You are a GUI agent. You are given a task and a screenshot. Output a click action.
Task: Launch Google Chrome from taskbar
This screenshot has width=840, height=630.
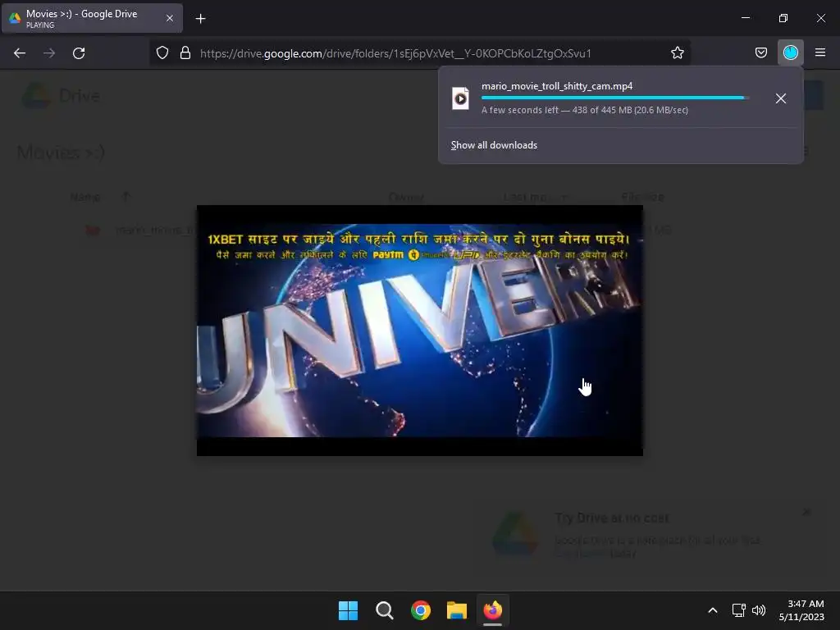[x=421, y=610]
